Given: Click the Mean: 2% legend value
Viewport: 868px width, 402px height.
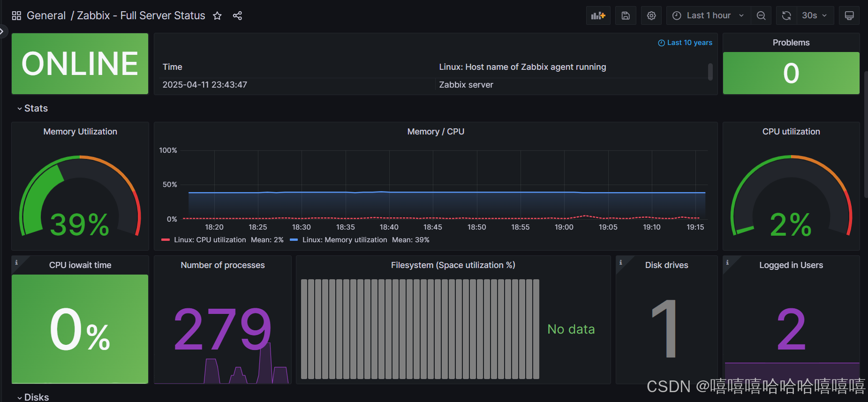Looking at the screenshot, I should 267,240.
